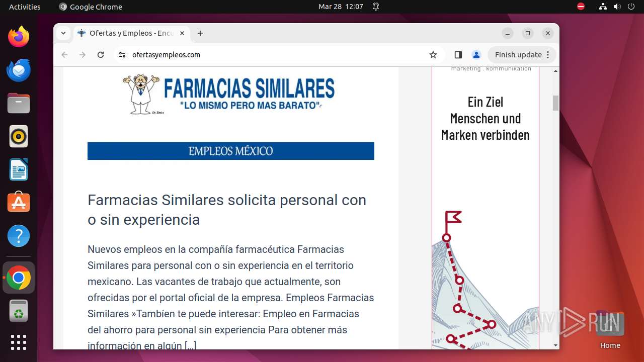View site information icon

click(x=122, y=55)
